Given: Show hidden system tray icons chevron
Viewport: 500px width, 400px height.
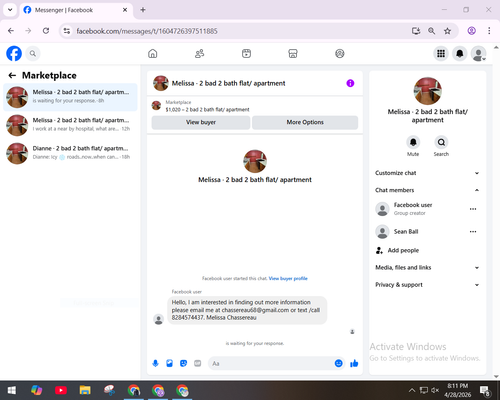Looking at the screenshot, I should (x=412, y=390).
